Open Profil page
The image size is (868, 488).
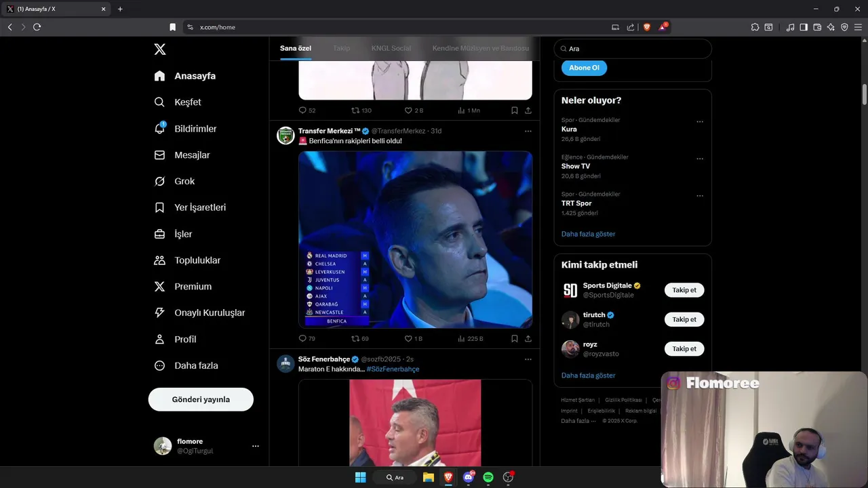pyautogui.click(x=175, y=340)
